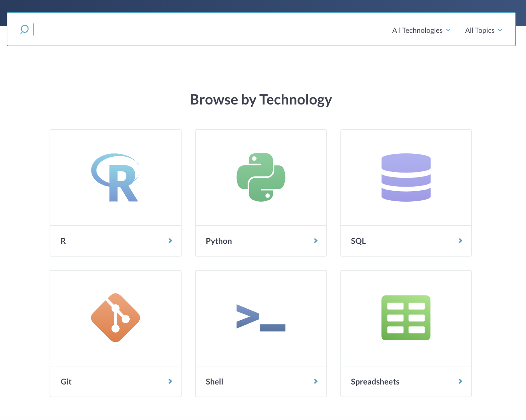Click the chevron arrow next to Spreadsheets

pyautogui.click(x=460, y=381)
